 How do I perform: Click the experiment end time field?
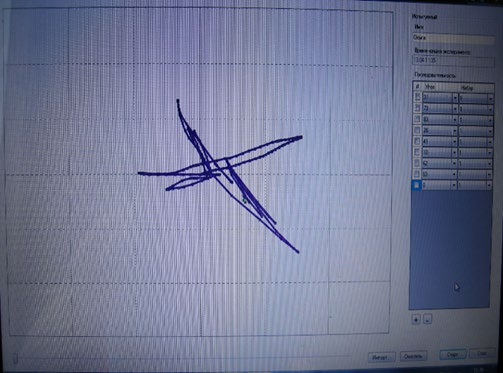coord(454,61)
